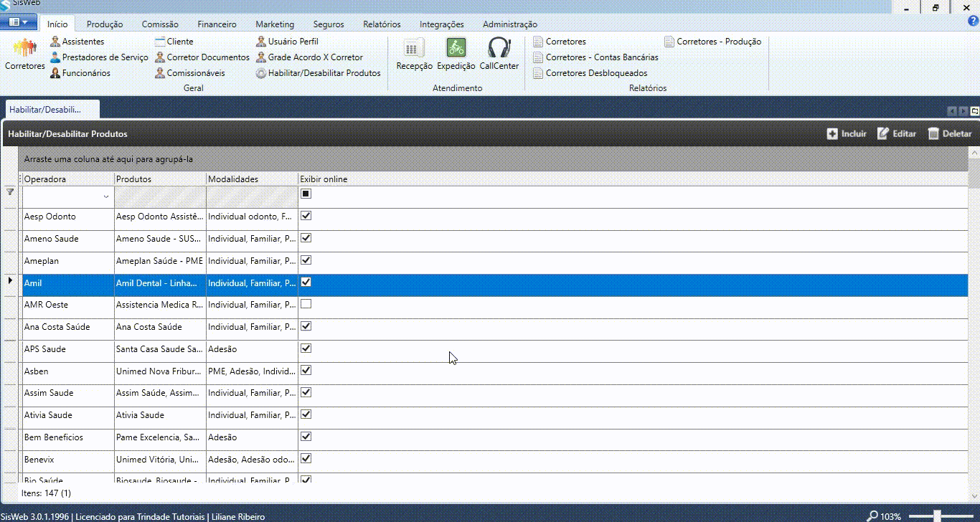Screen dimensions: 980x522
Task: Open Corretores - Produção report
Action: (713, 42)
